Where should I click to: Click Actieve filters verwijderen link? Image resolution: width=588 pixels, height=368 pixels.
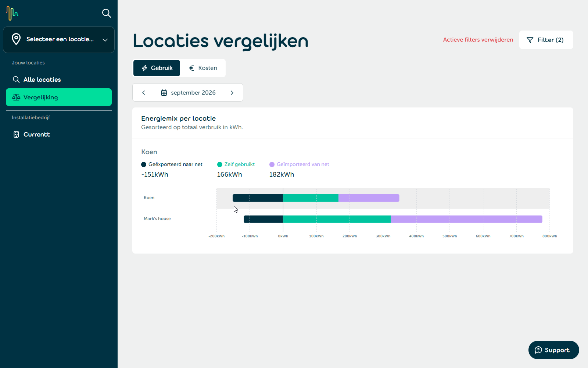[x=478, y=40]
